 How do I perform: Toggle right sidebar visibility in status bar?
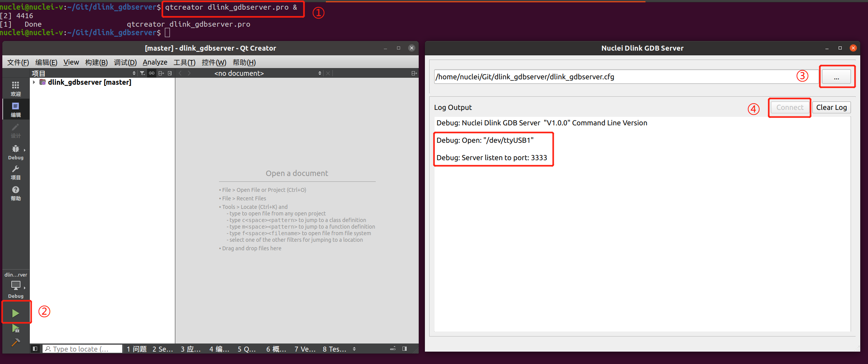click(x=404, y=349)
